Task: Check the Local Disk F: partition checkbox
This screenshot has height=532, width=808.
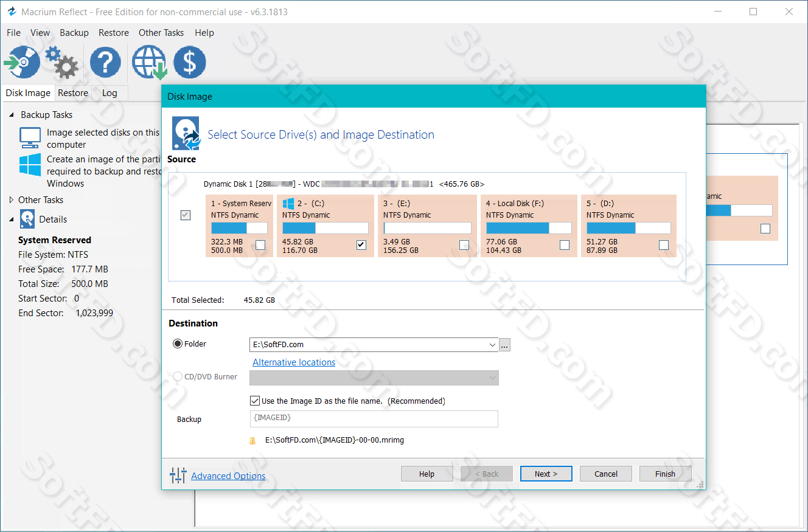Action: pyautogui.click(x=565, y=245)
